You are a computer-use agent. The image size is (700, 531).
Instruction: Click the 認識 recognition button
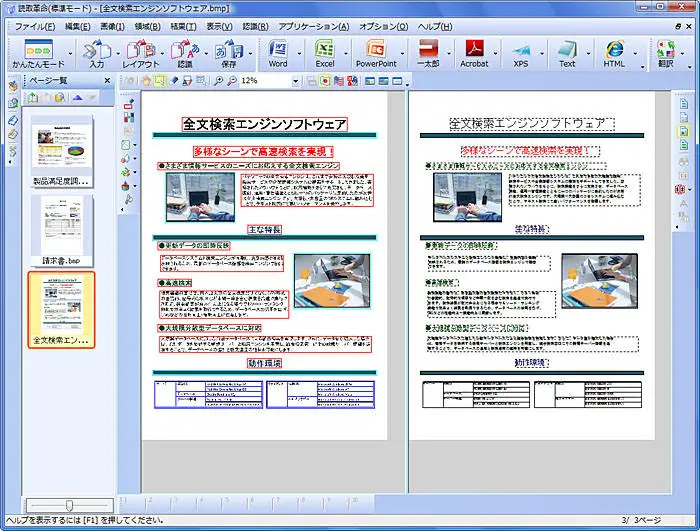click(x=184, y=52)
